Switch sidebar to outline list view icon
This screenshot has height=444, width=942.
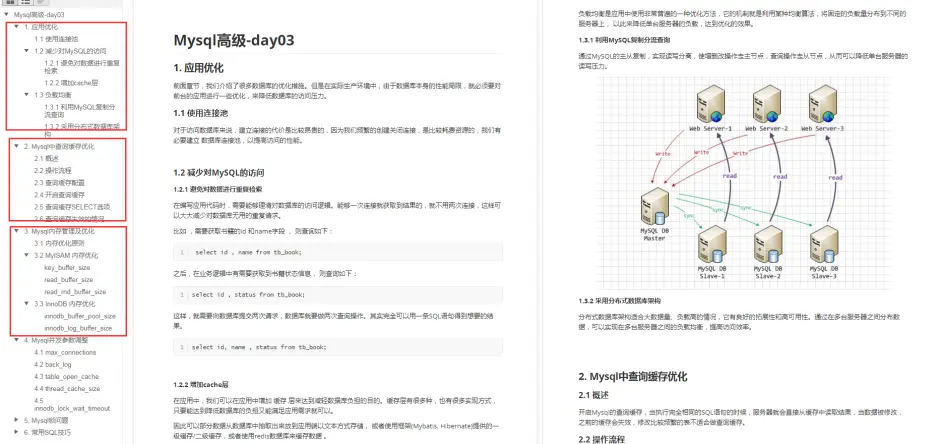(x=26, y=2)
